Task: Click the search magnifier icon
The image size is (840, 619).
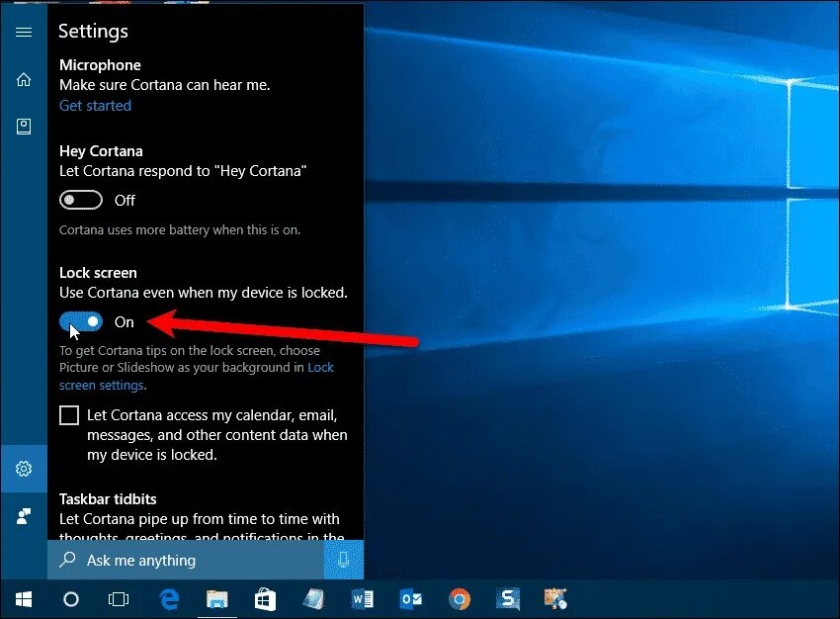Action: click(67, 560)
